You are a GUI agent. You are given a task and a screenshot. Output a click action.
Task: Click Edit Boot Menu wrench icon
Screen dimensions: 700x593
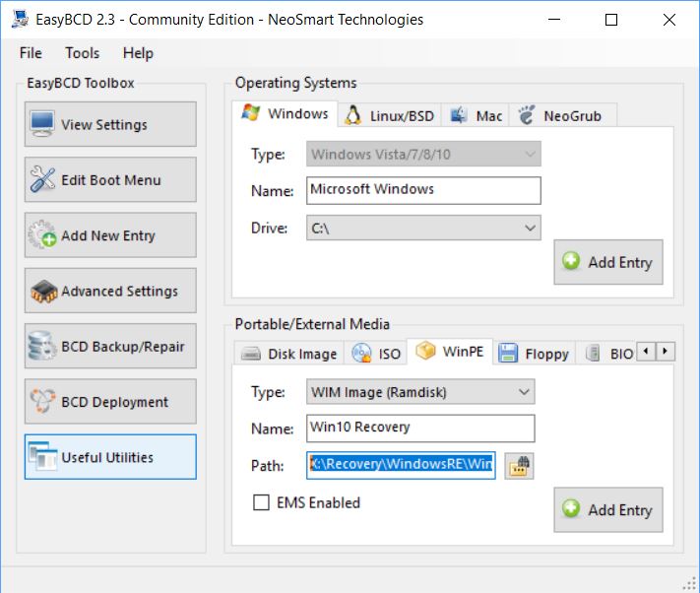[42, 179]
